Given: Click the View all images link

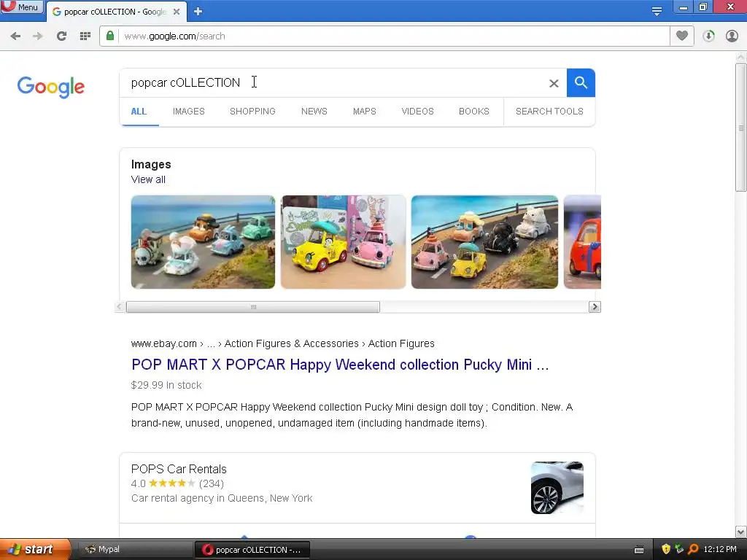Looking at the screenshot, I should 148,179.
